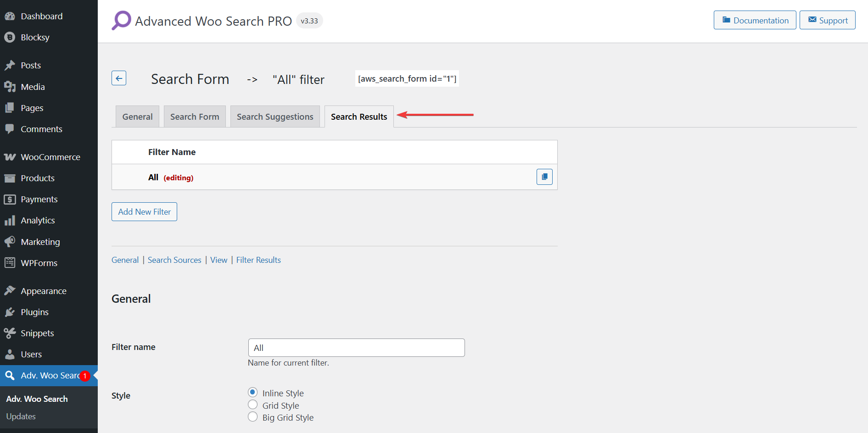Click Add New Filter button
The height and width of the screenshot is (433, 868).
pos(144,211)
